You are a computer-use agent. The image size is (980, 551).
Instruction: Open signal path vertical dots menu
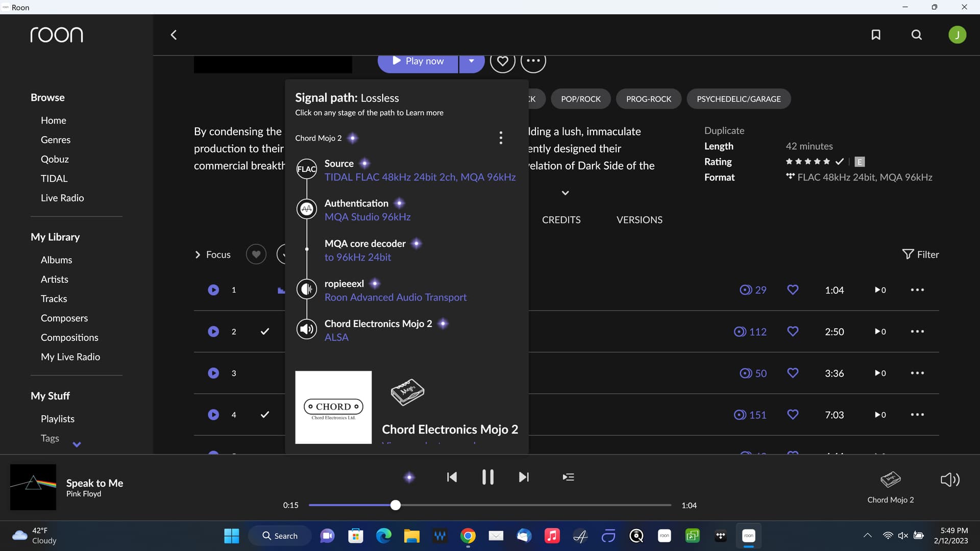point(501,138)
